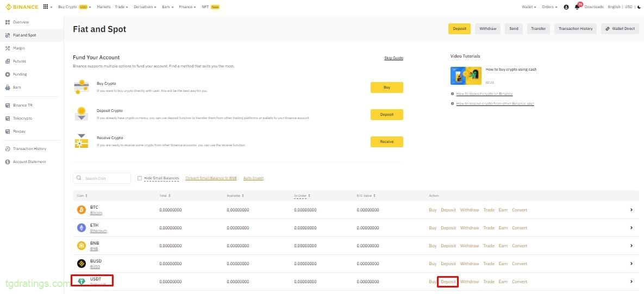Open the notifications bell icon
644x294 pixels.
click(x=577, y=7)
